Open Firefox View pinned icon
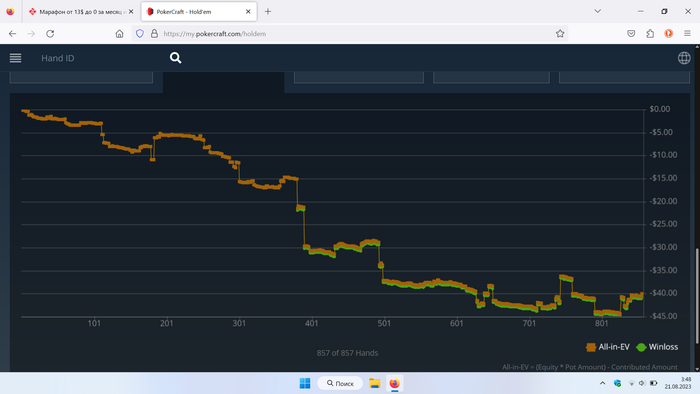 click(10, 12)
